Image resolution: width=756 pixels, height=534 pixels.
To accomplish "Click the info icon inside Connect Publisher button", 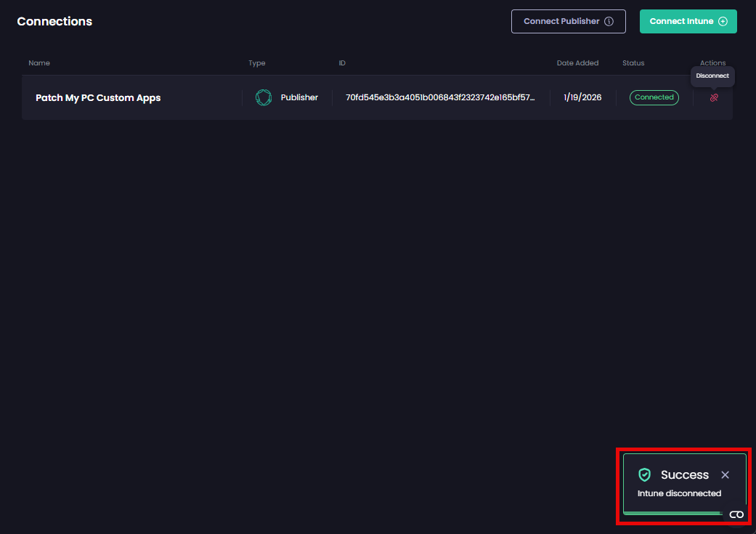I will [x=610, y=21].
